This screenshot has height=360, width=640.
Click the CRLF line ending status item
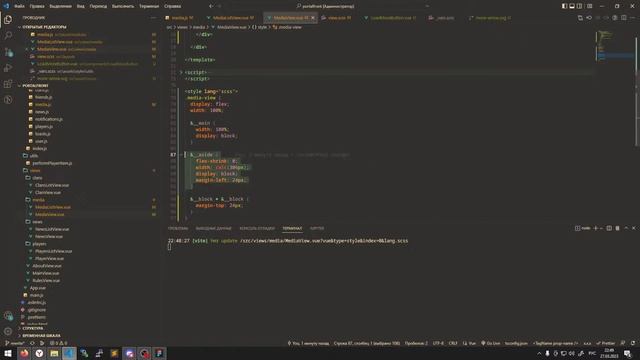pyautogui.click(x=453, y=343)
